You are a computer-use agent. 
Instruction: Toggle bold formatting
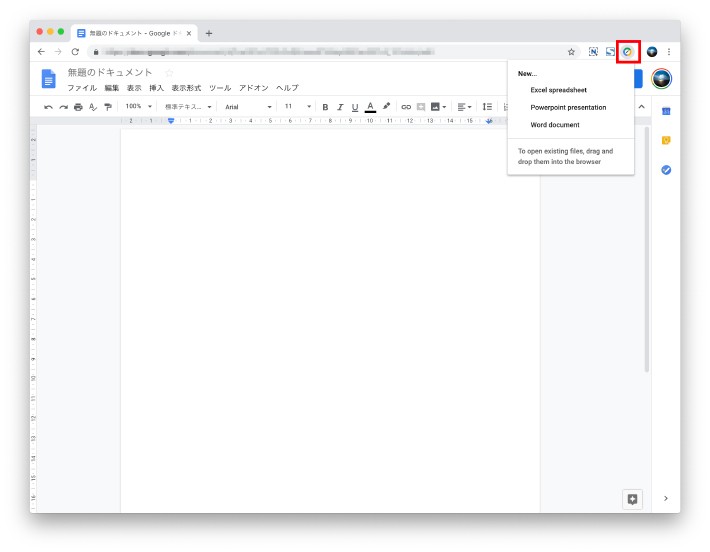click(x=325, y=107)
